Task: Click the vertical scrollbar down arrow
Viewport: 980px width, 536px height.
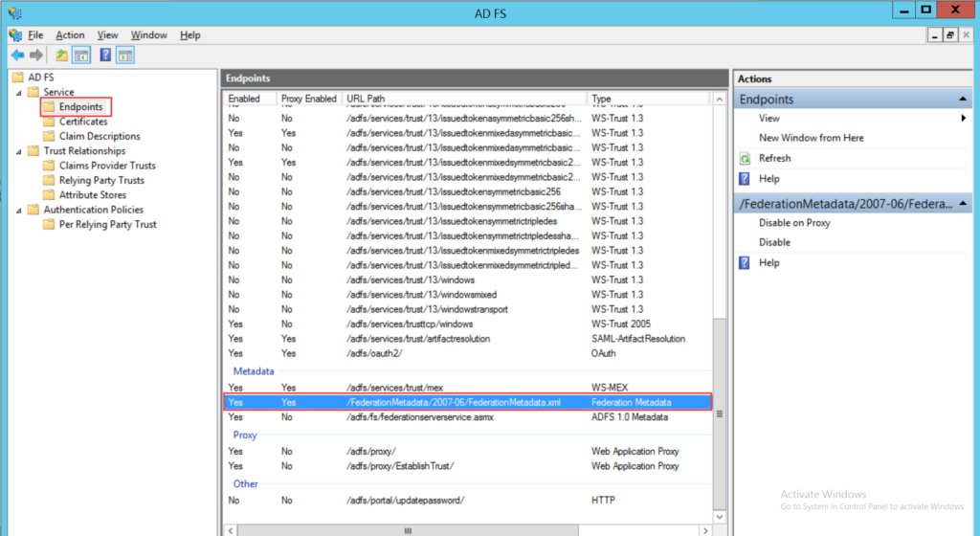Action: pyautogui.click(x=720, y=517)
